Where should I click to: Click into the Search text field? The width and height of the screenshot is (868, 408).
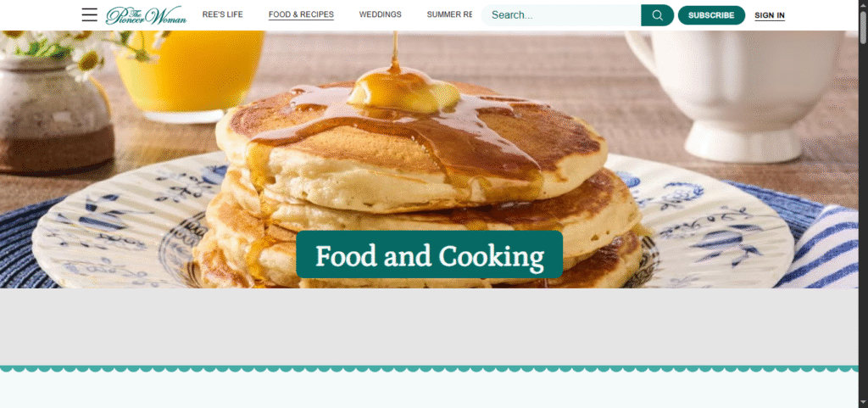pyautogui.click(x=561, y=15)
